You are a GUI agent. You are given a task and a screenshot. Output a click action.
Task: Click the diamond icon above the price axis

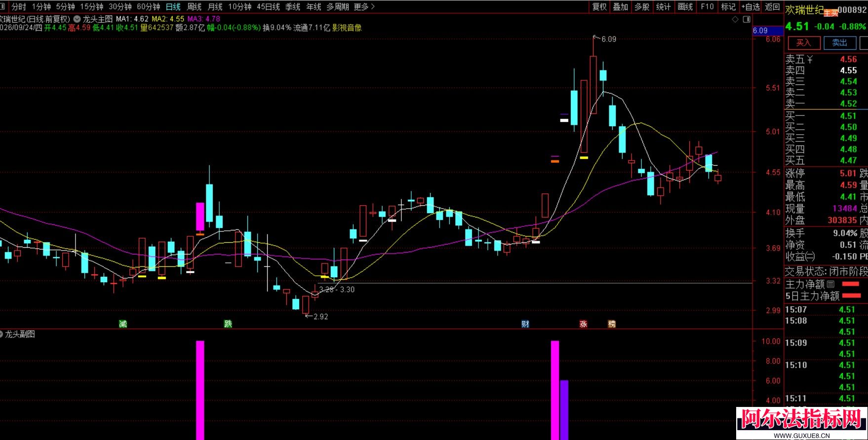click(735, 19)
